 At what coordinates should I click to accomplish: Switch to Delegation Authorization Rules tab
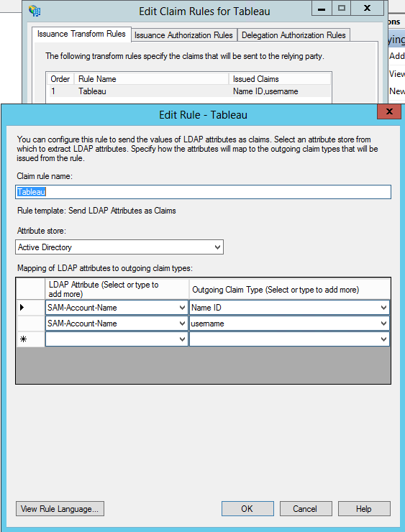(x=293, y=35)
